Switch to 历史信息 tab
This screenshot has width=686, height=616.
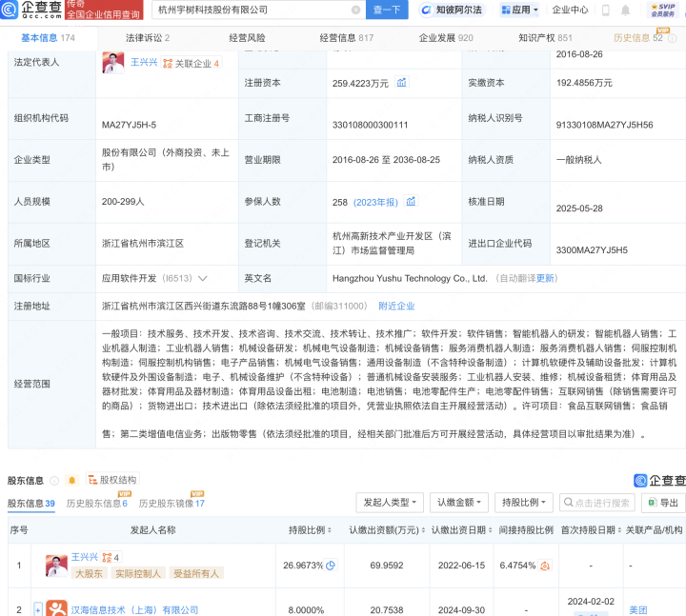coord(637,37)
